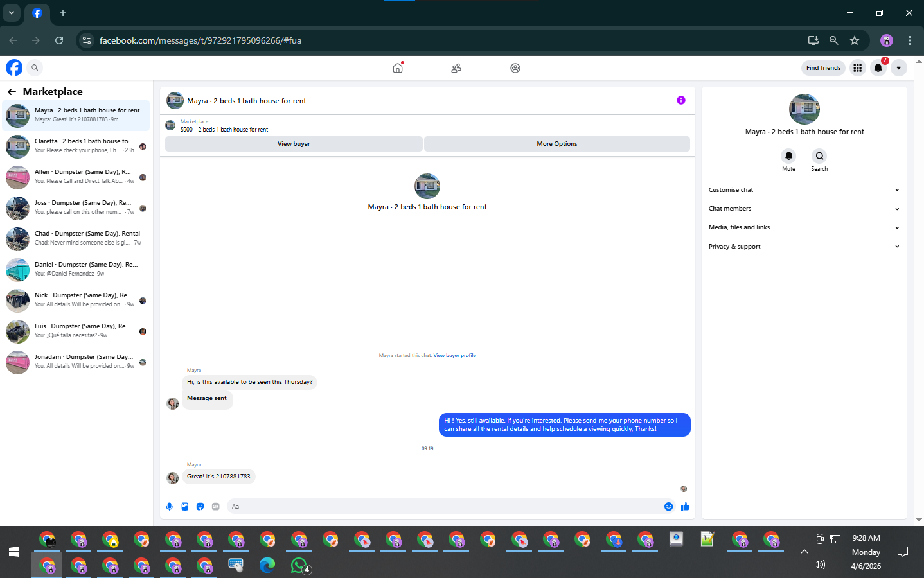This screenshot has height=578, width=924.
Task: Click the Facebook logo icon
Action: pos(14,67)
